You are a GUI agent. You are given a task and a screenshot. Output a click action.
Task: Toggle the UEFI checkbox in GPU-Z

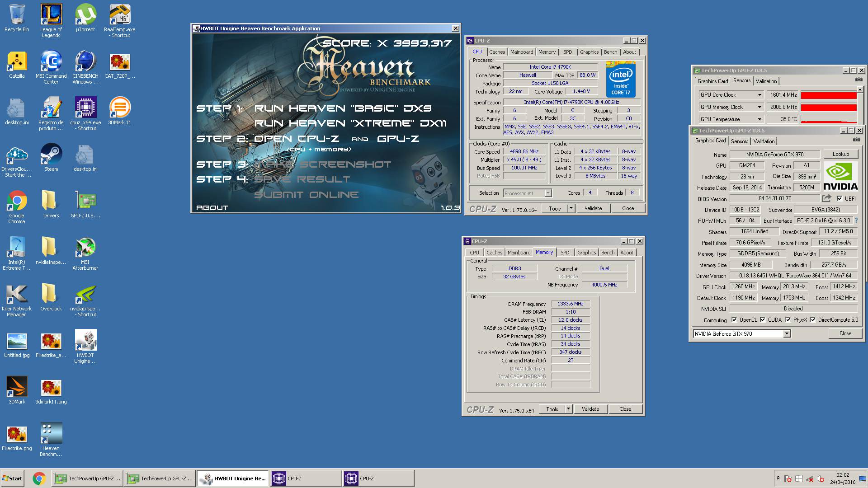coord(840,198)
